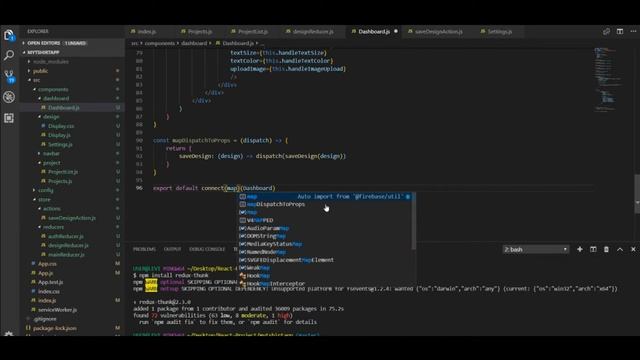640x360 pixels.
Task: Maximize panel with up chevron
Action: (x=620, y=249)
